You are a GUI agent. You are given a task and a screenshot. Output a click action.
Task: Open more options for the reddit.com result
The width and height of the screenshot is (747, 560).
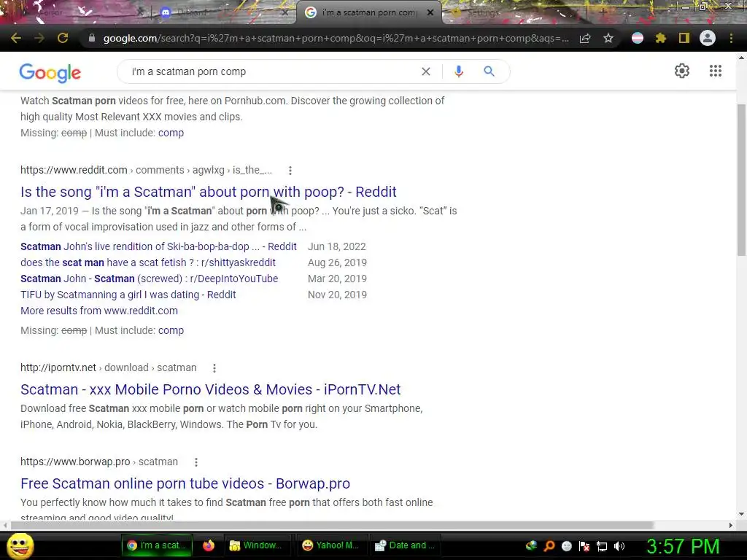coord(290,171)
